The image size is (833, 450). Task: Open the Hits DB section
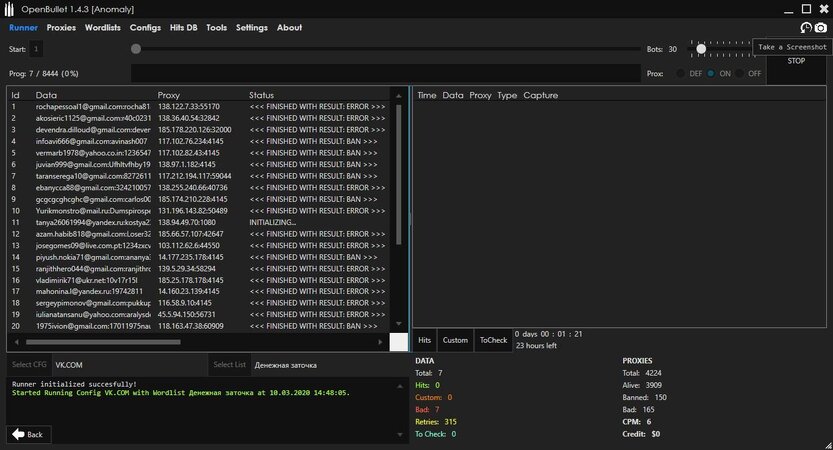tap(183, 28)
